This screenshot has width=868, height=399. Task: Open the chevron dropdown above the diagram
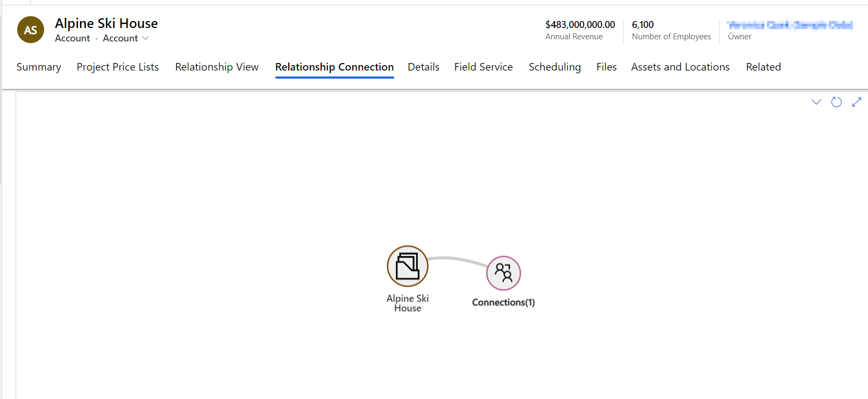click(x=816, y=102)
